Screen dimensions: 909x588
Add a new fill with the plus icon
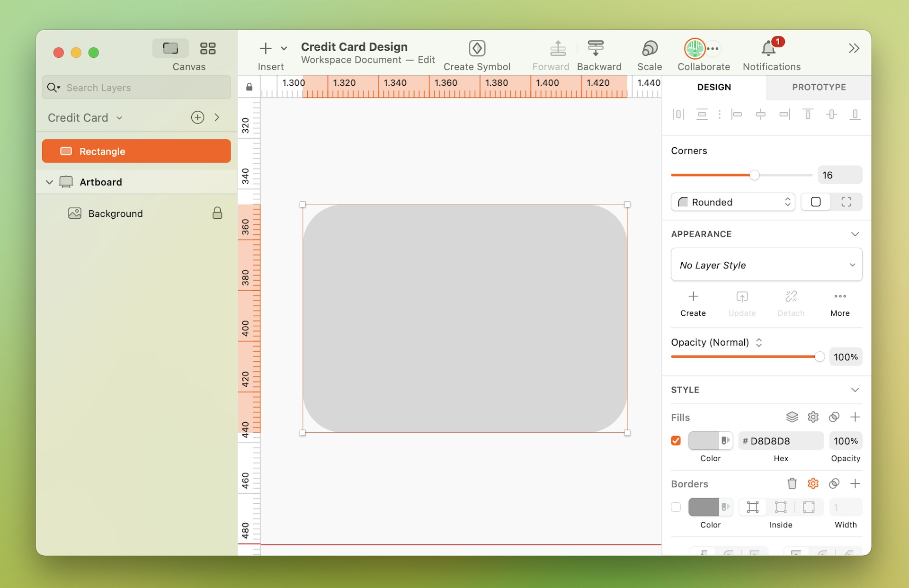(x=856, y=417)
